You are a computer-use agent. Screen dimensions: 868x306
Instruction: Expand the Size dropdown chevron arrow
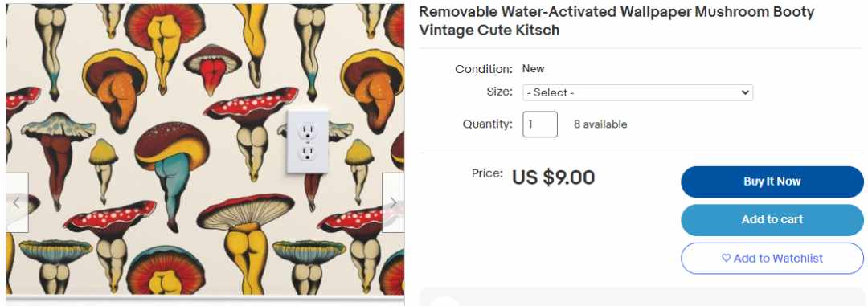(x=744, y=92)
